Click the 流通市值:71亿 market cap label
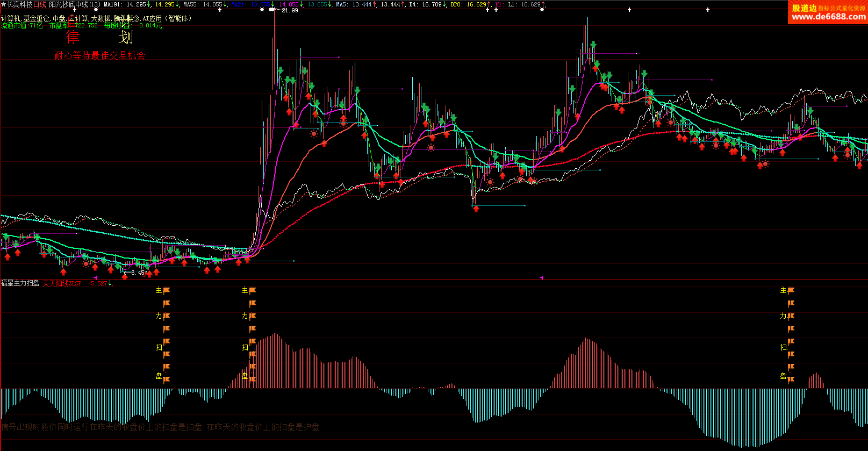868x451 pixels. click(22, 25)
